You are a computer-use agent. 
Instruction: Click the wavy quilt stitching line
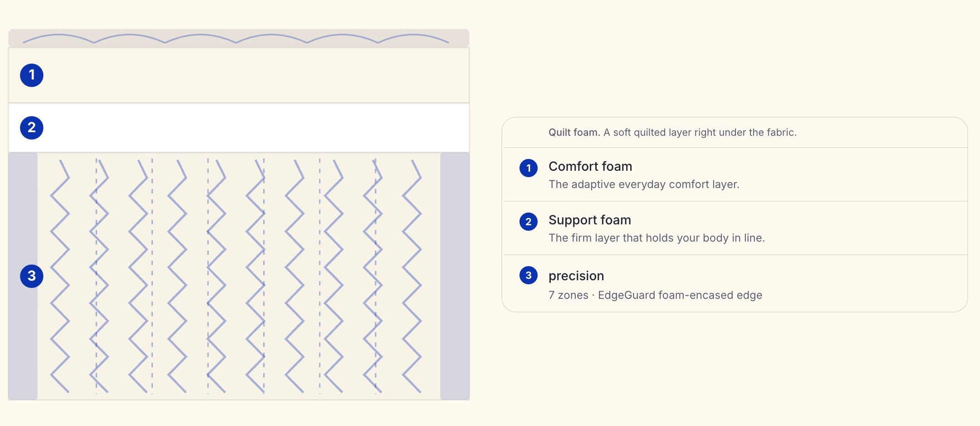[x=236, y=39]
